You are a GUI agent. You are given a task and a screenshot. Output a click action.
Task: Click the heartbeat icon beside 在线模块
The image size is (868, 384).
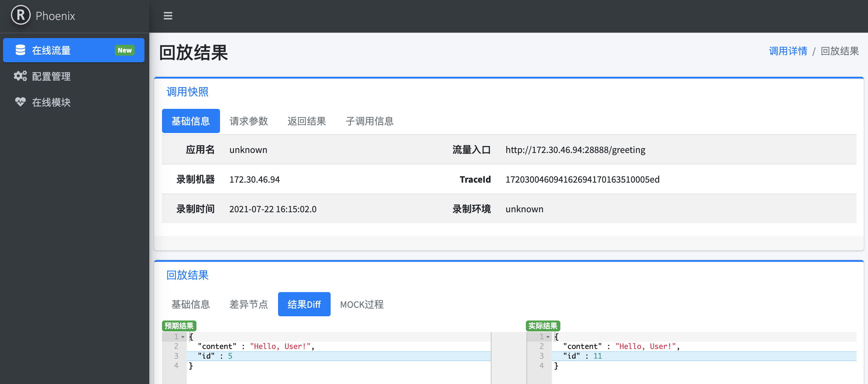[x=20, y=102]
